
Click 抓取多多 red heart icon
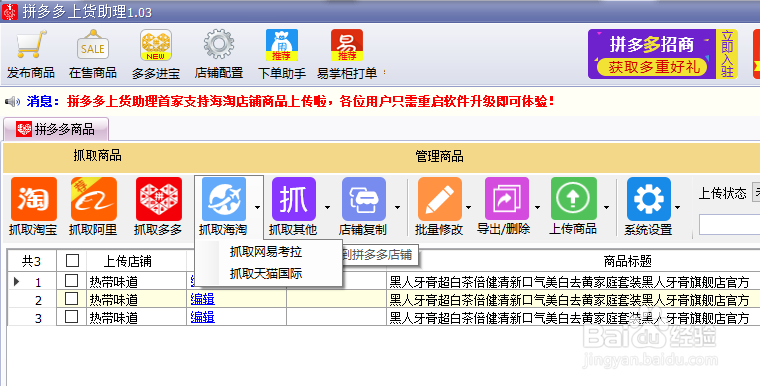[x=158, y=199]
